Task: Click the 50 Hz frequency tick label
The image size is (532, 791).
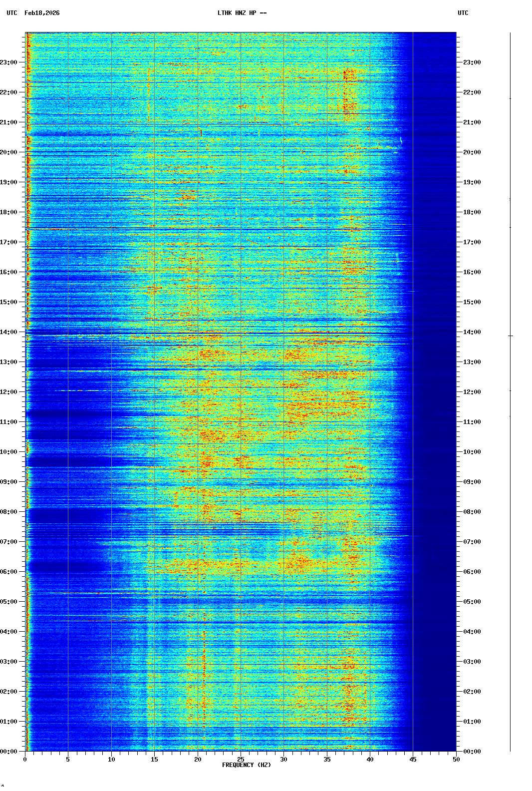Action: click(456, 760)
